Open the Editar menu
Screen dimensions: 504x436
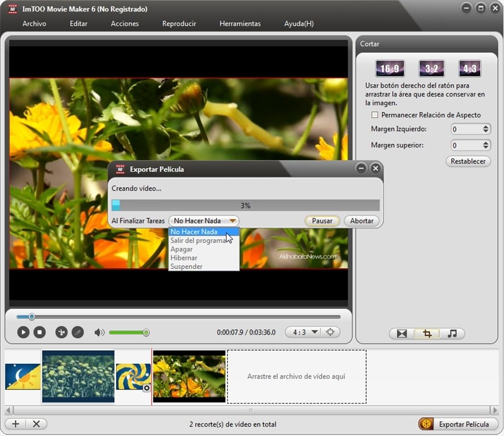point(78,23)
